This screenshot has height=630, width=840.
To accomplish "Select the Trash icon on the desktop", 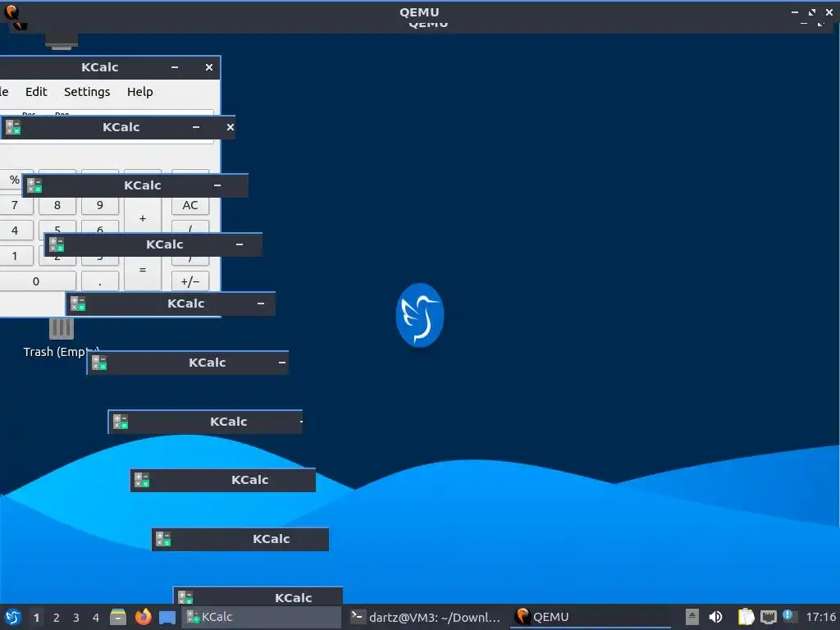I will 61,328.
